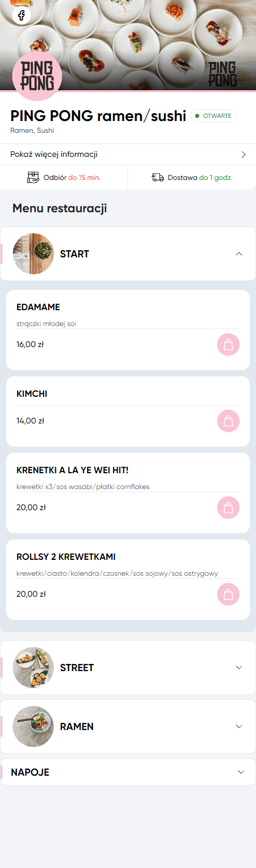Open the EDAMAME item title

click(x=38, y=307)
